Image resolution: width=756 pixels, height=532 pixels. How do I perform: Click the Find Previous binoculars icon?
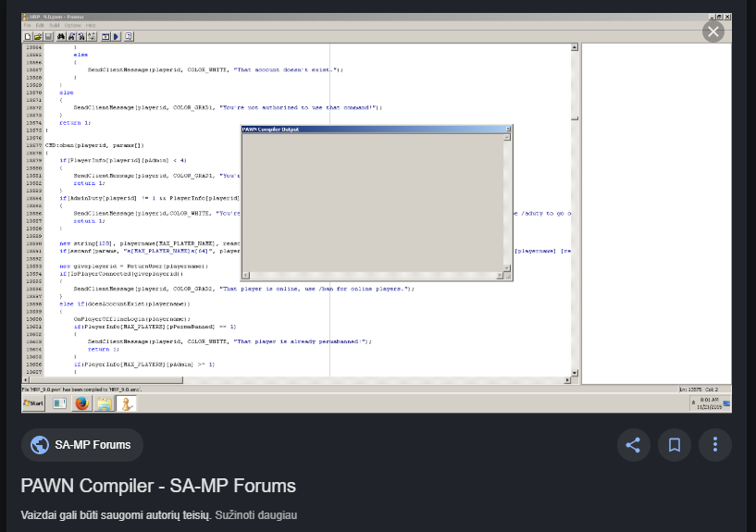click(81, 37)
